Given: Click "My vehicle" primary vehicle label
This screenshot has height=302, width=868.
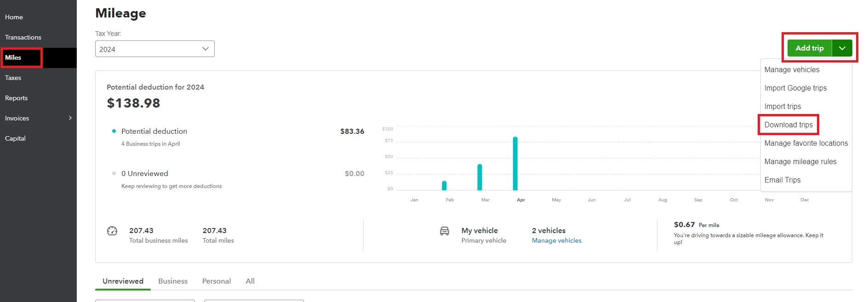Looking at the screenshot, I should 480,231.
